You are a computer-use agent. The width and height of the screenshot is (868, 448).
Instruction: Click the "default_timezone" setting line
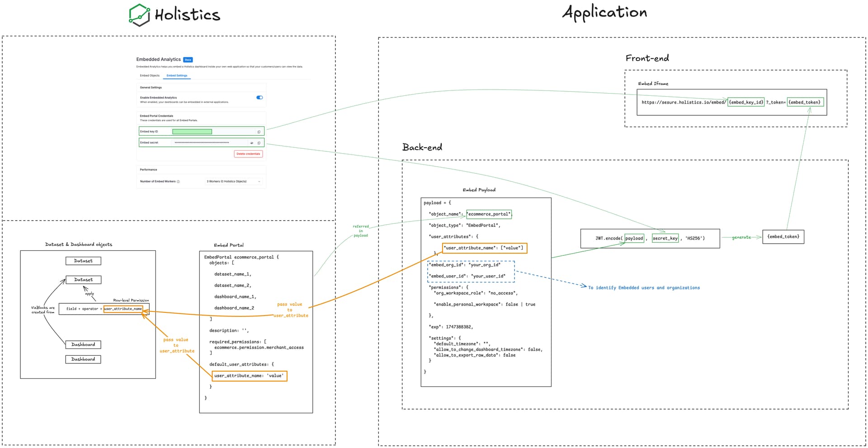(462, 344)
